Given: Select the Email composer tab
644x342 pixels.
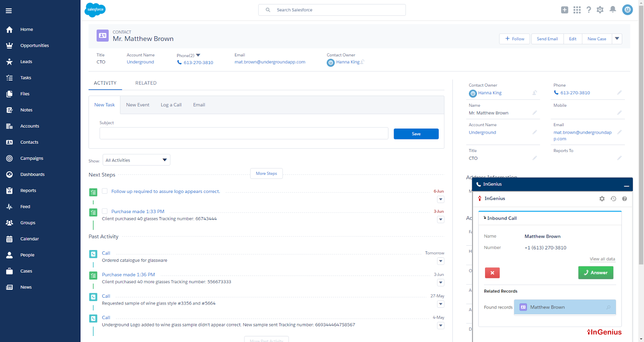Looking at the screenshot, I should click(199, 105).
